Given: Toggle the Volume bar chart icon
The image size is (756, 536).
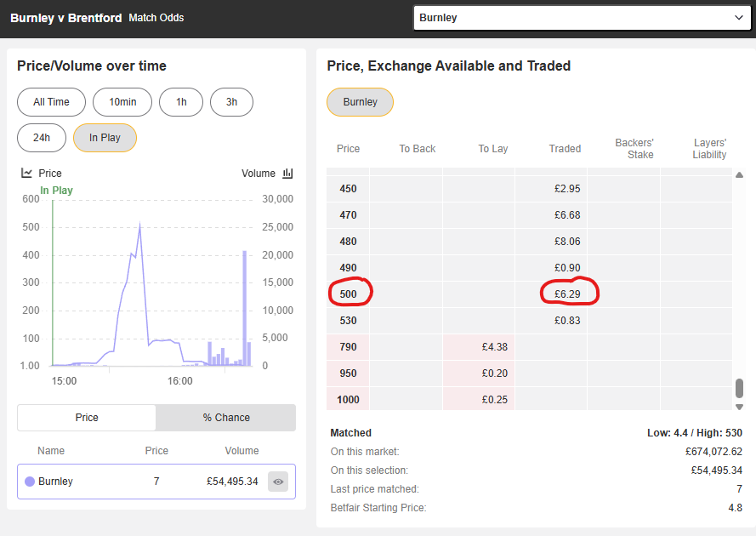Looking at the screenshot, I should click(x=287, y=173).
